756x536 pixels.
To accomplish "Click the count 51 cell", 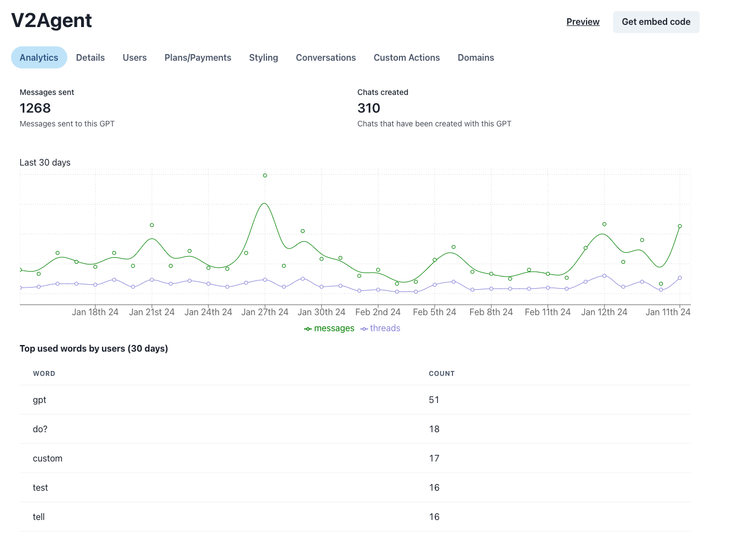I will (x=434, y=400).
